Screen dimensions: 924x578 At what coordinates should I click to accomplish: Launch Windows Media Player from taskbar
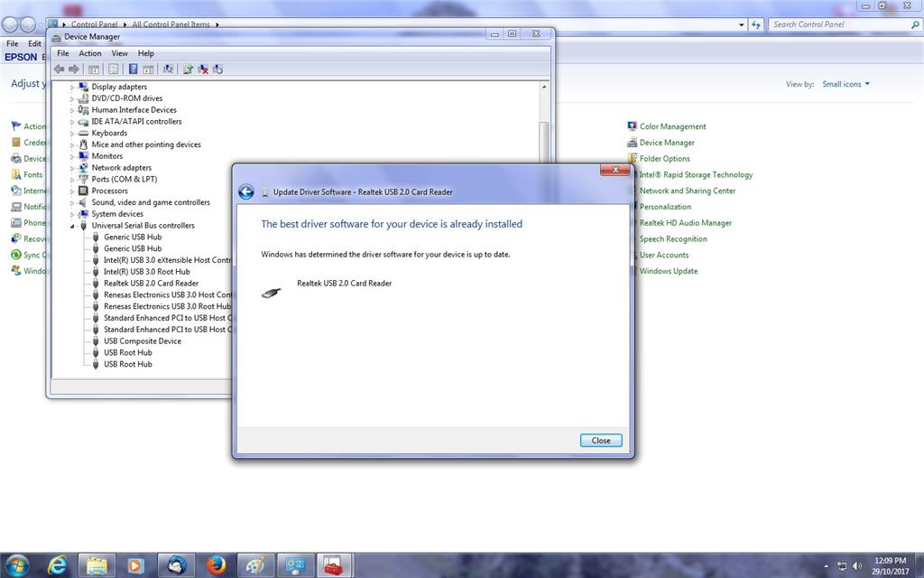tap(135, 565)
